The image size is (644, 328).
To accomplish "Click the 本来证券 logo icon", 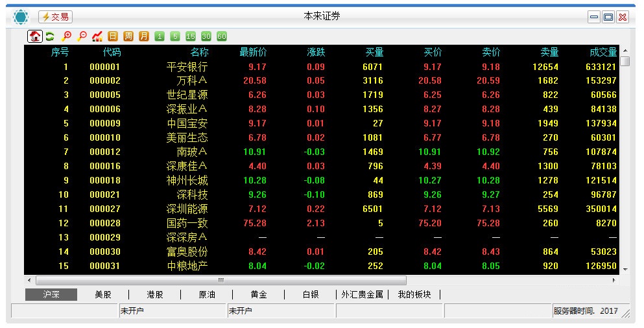I will click(x=21, y=18).
